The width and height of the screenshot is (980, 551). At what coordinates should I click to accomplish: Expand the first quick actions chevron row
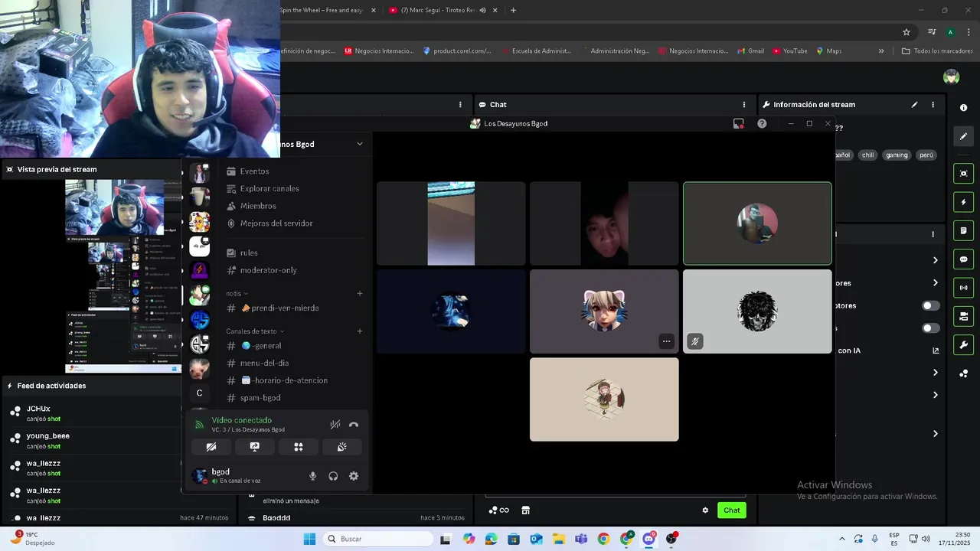pyautogui.click(x=936, y=260)
